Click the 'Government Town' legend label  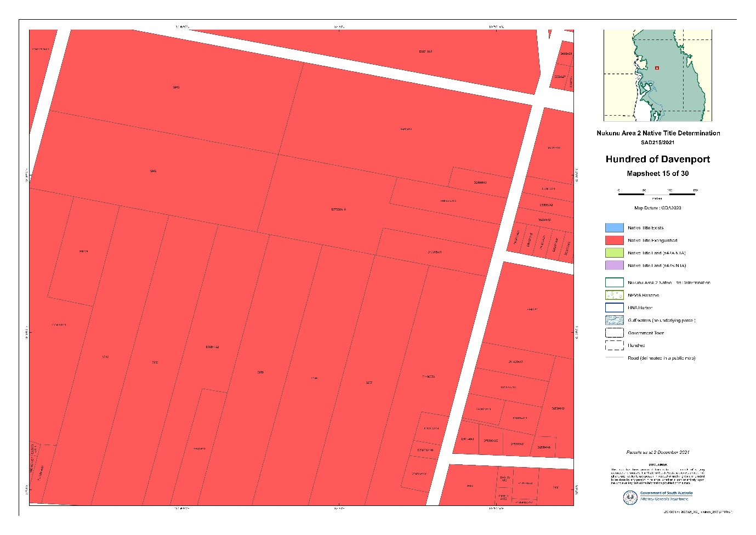(x=646, y=333)
